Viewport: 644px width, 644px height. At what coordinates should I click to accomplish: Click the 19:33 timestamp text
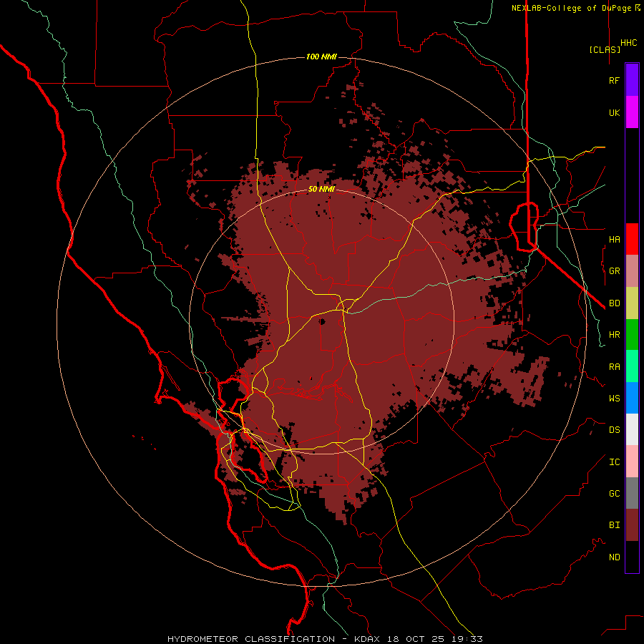(468, 639)
